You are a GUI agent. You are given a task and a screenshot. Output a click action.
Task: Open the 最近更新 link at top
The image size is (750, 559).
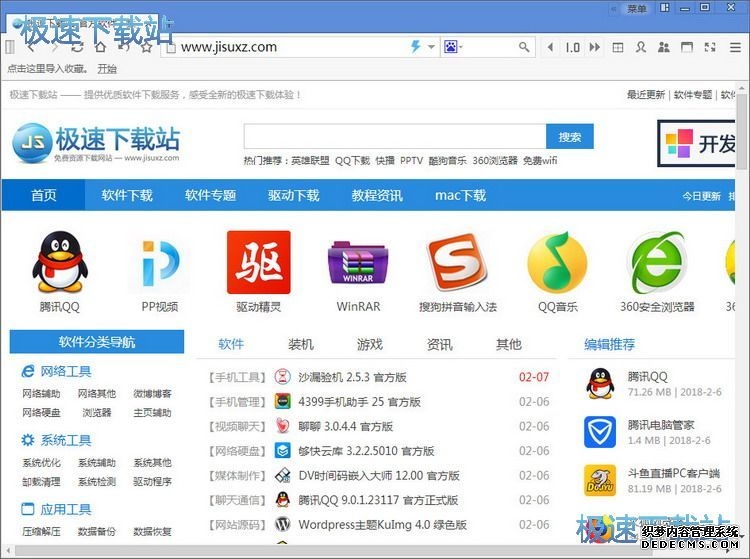(x=646, y=95)
